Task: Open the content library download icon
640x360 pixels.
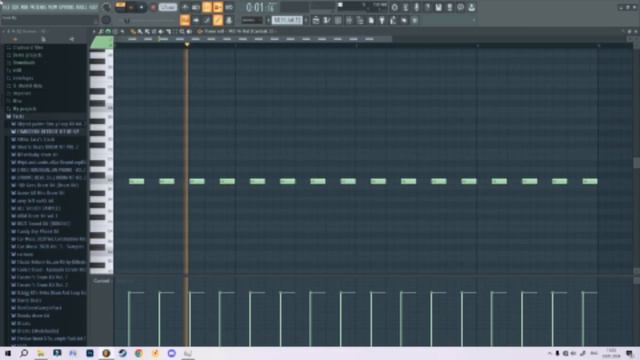Action: pyautogui.click(x=471, y=7)
